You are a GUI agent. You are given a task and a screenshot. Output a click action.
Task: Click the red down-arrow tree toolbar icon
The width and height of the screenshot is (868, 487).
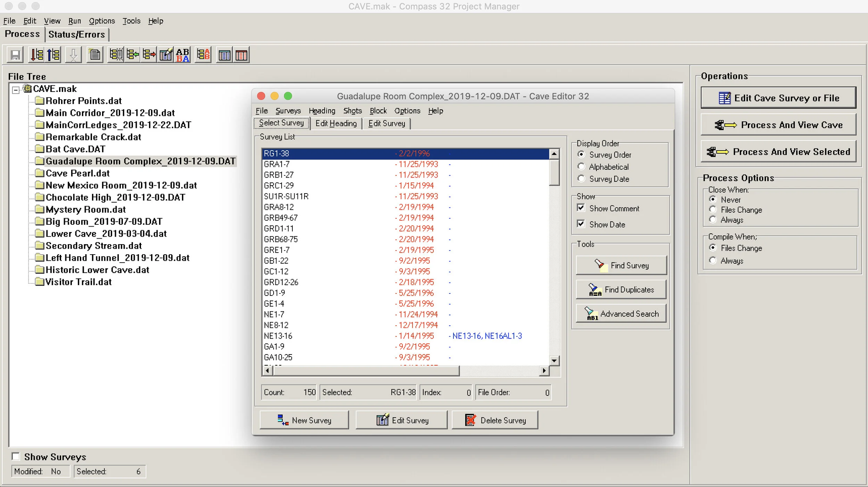[x=36, y=55]
